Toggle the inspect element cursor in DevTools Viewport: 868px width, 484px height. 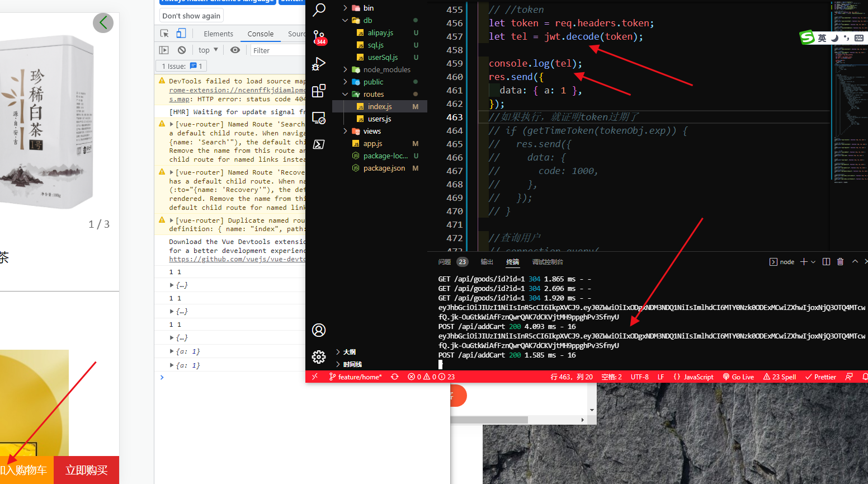(164, 34)
